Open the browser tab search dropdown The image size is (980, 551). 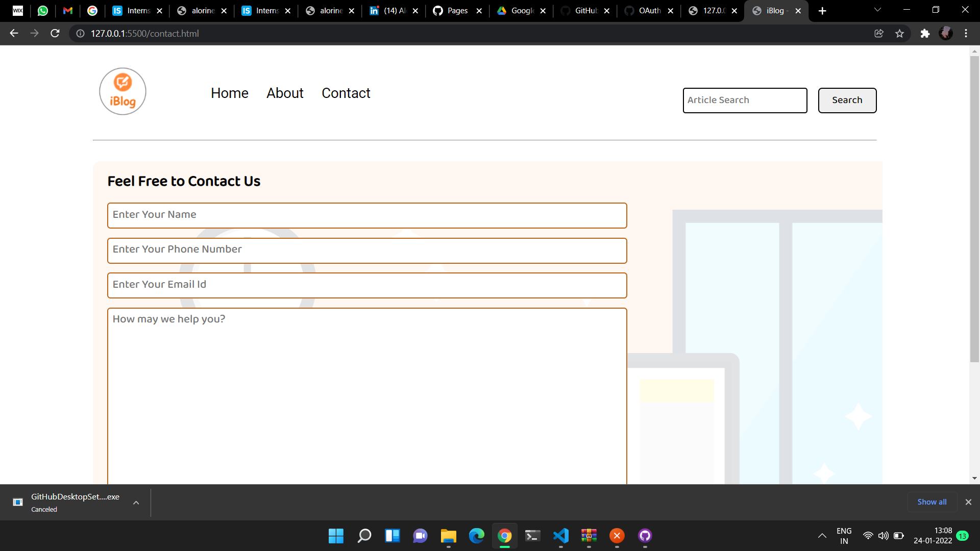877,10
